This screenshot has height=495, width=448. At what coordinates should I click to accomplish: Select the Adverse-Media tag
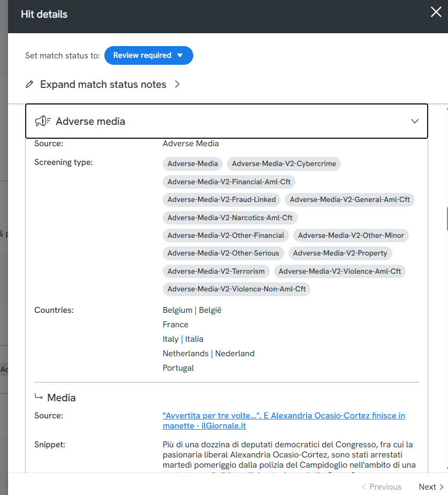pyautogui.click(x=193, y=163)
